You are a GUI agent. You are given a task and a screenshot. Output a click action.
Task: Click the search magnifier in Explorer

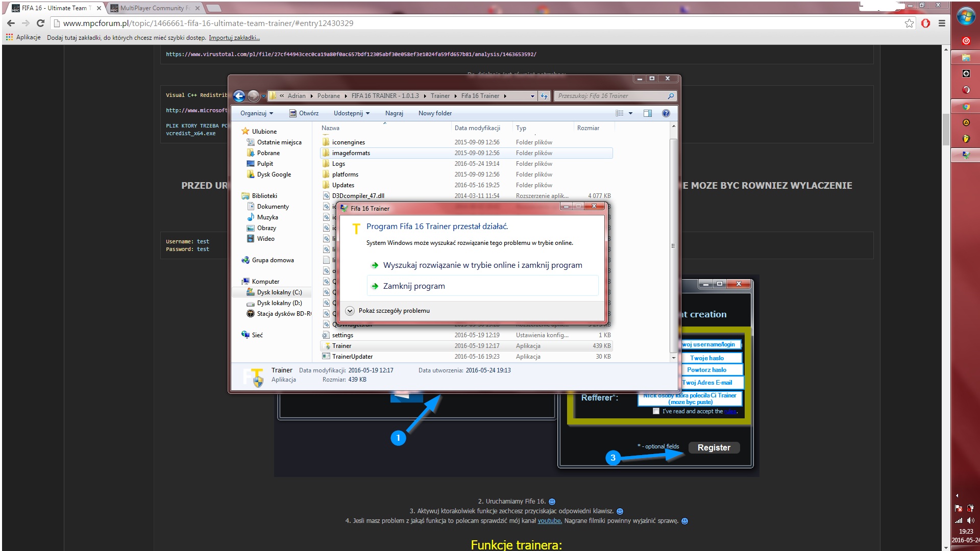click(x=671, y=96)
